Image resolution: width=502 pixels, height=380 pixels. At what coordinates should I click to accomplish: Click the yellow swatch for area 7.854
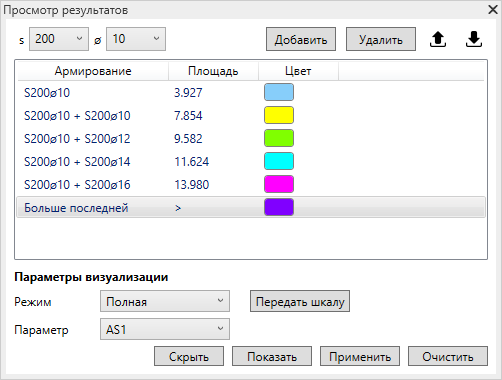point(279,115)
